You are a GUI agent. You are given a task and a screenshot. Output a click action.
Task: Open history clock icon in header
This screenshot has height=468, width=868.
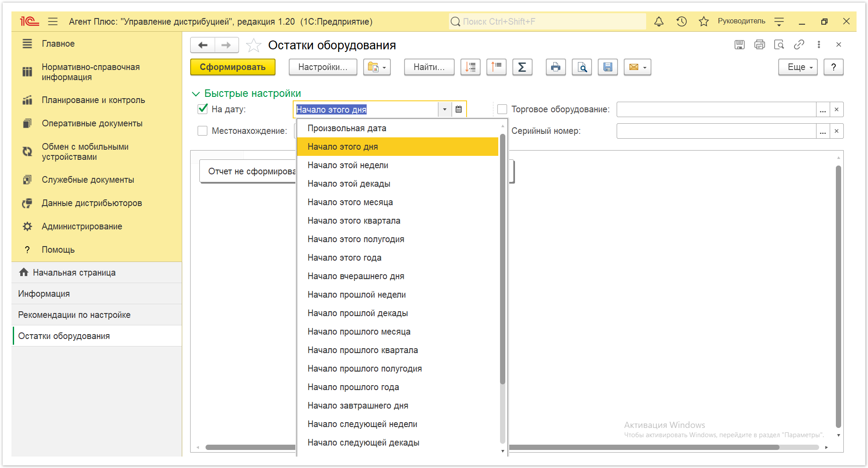[x=681, y=22]
